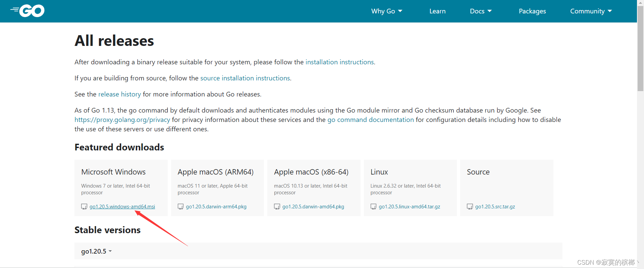Click the Stable versions heading
Viewport: 644px width, 269px height.
click(107, 230)
